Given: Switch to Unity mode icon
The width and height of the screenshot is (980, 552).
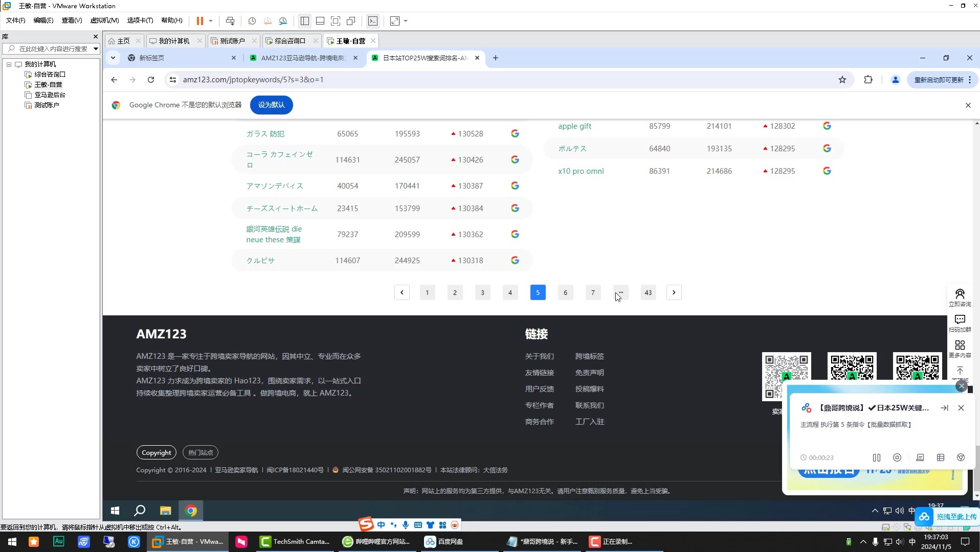Looking at the screenshot, I should (x=351, y=21).
